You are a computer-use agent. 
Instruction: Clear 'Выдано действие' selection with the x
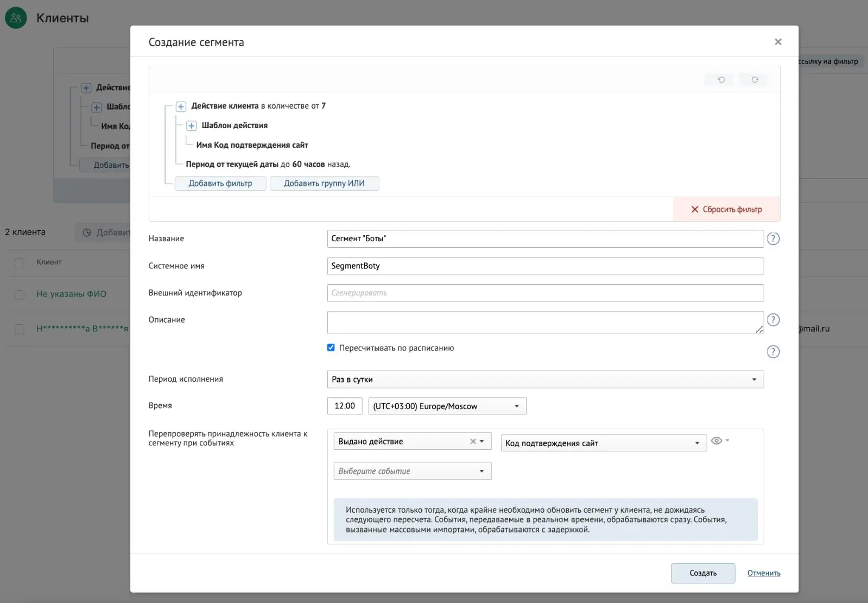473,442
